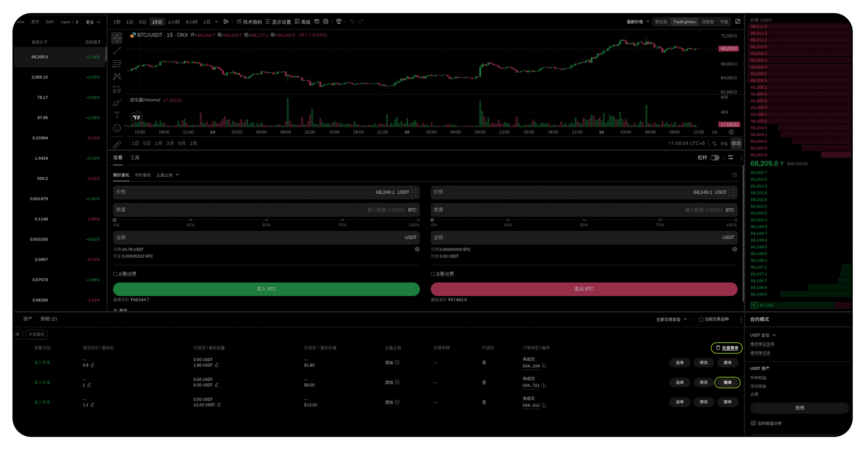Click the chart time-axis target icon
The height and width of the screenshot is (450, 868).
731,132
